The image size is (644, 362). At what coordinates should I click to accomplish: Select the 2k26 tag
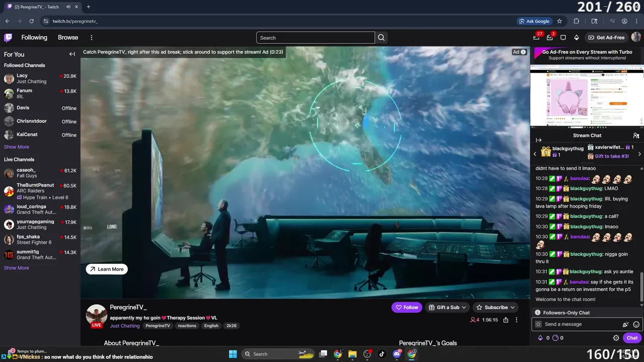click(231, 326)
